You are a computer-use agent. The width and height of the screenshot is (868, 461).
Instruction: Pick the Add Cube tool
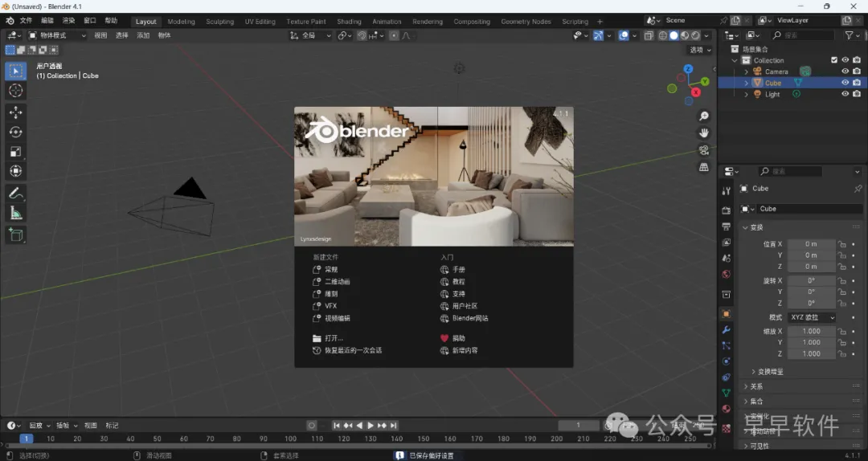click(x=15, y=235)
